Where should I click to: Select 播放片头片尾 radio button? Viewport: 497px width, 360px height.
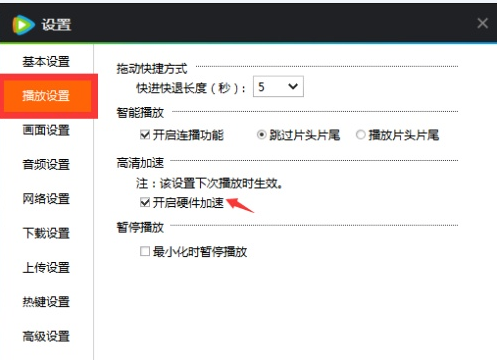tap(361, 135)
